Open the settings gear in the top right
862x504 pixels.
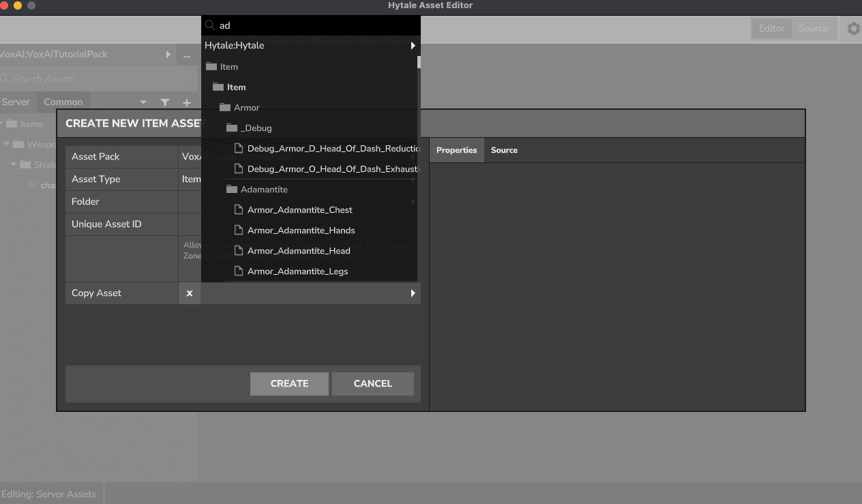[x=852, y=29]
